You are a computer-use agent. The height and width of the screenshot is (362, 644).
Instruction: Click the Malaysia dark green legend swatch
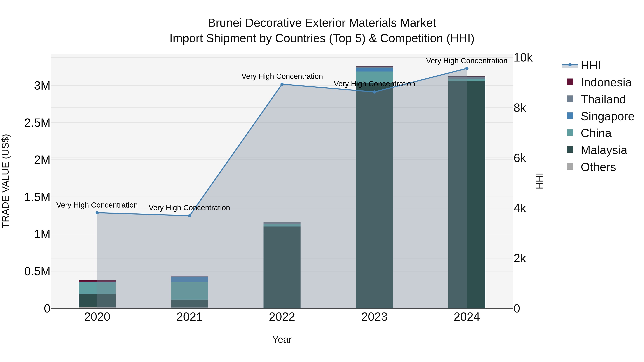(x=570, y=149)
